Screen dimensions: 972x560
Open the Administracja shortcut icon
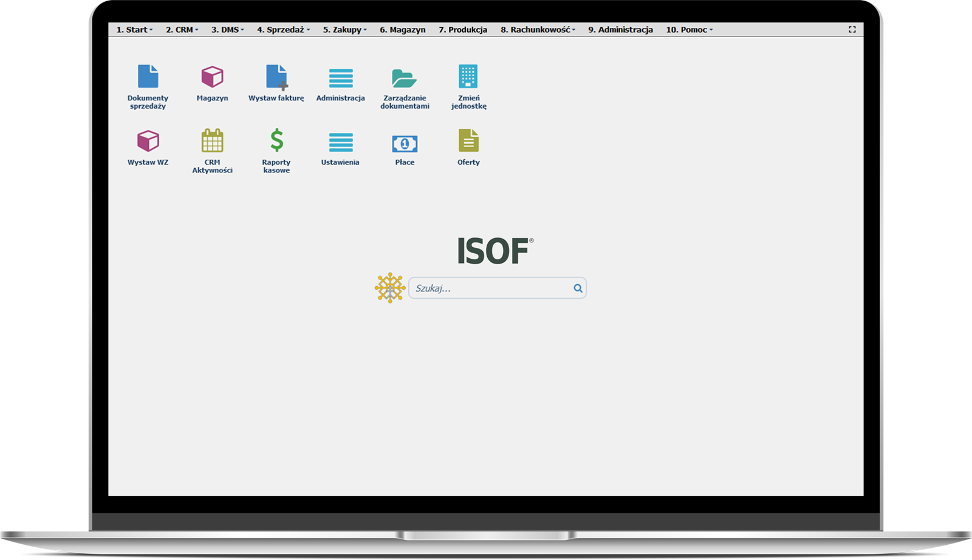point(340,78)
